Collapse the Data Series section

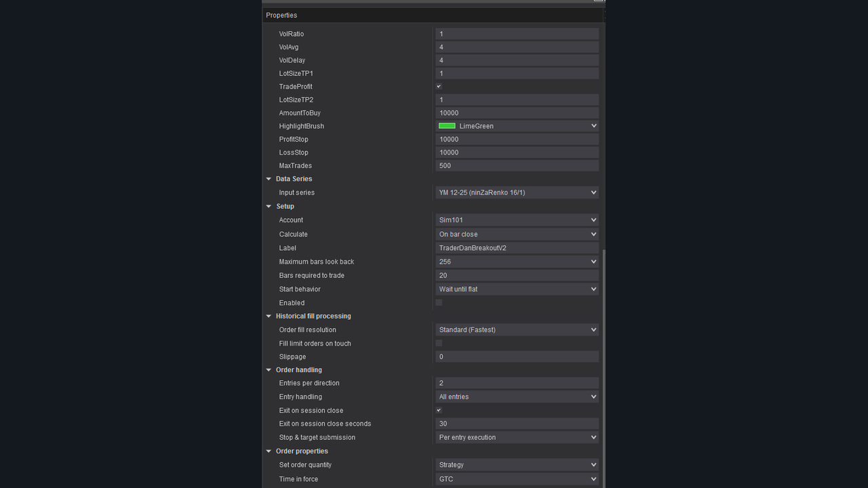pyautogui.click(x=269, y=179)
